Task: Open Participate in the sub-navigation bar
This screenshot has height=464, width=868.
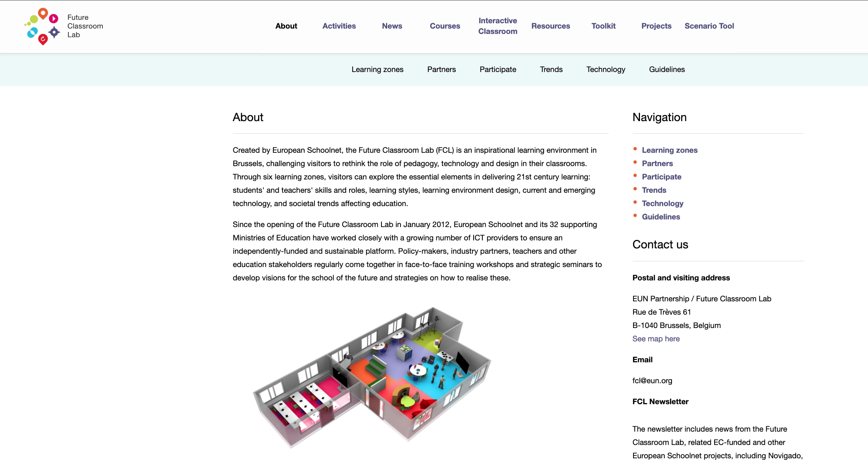Action: click(x=498, y=69)
